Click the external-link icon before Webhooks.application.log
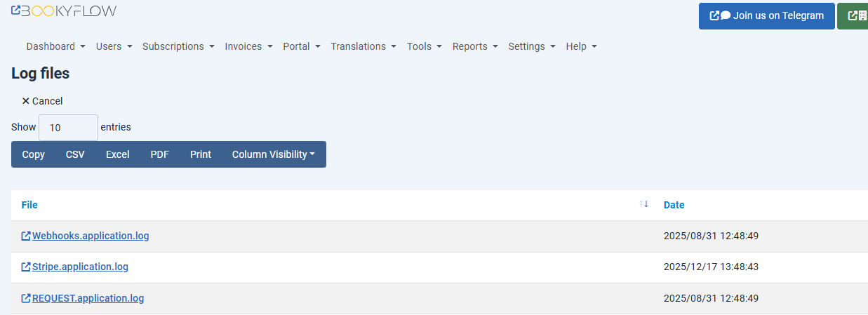This screenshot has height=315, width=868. click(26, 236)
